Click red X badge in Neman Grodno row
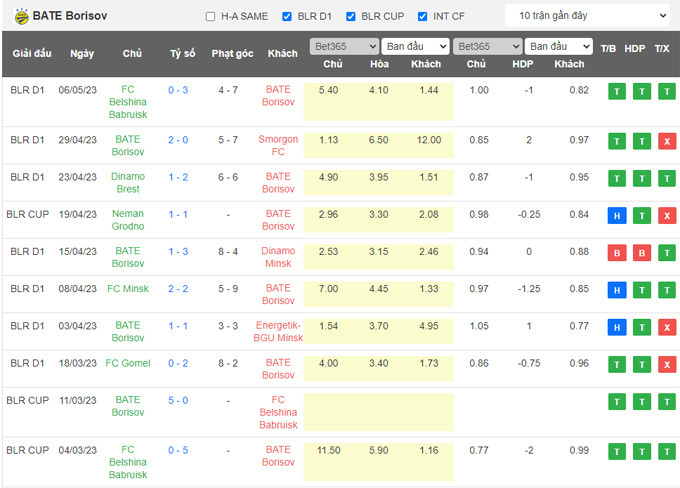The height and width of the screenshot is (488, 680). 665,215
